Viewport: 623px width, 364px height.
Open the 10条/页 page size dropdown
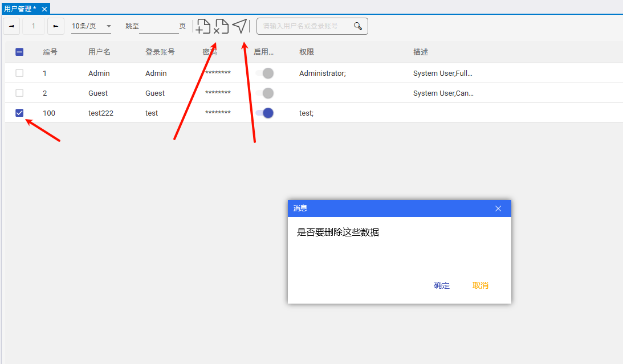[x=91, y=26]
